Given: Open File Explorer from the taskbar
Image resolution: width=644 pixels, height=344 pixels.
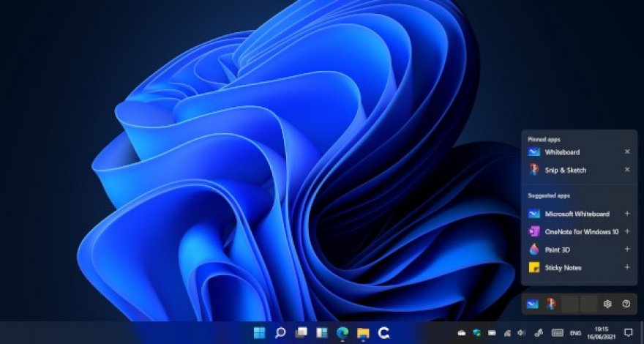Looking at the screenshot, I should (363, 332).
